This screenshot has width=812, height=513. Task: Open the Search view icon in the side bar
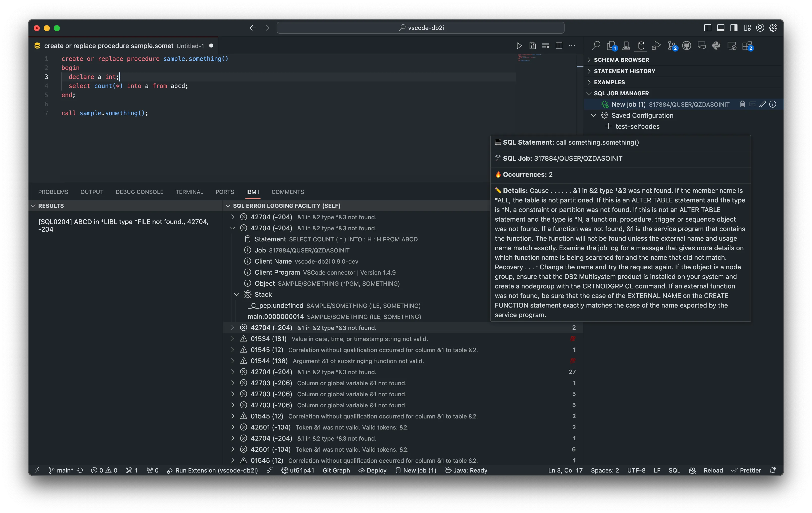pyautogui.click(x=596, y=46)
